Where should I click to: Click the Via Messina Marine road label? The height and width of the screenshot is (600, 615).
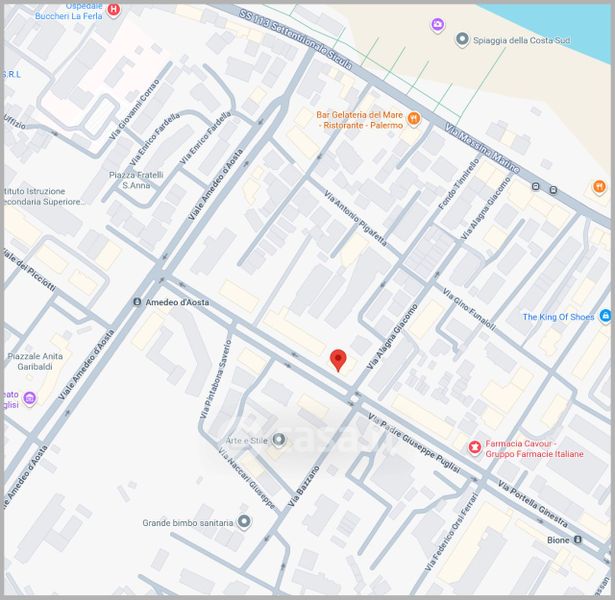coord(482,148)
